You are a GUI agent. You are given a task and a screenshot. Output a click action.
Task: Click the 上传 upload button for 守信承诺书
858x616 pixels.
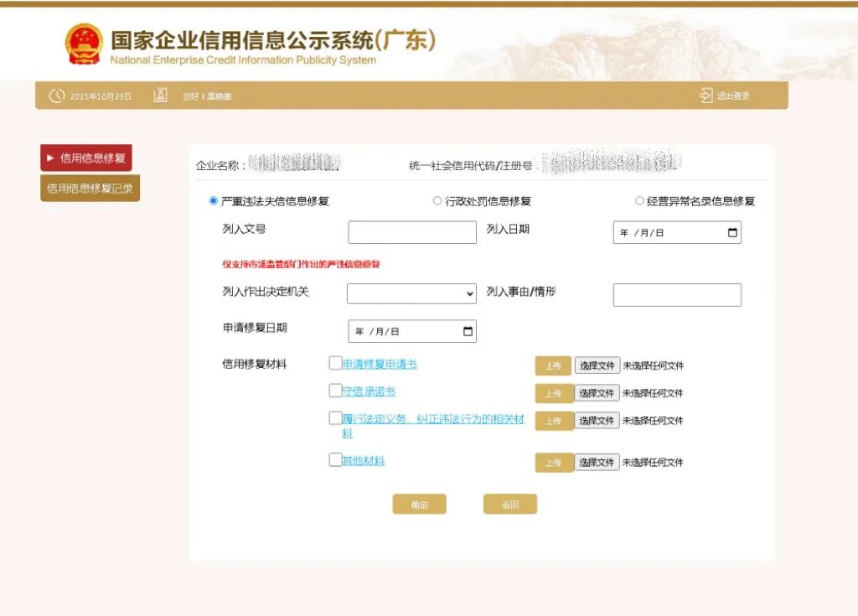pyautogui.click(x=554, y=393)
